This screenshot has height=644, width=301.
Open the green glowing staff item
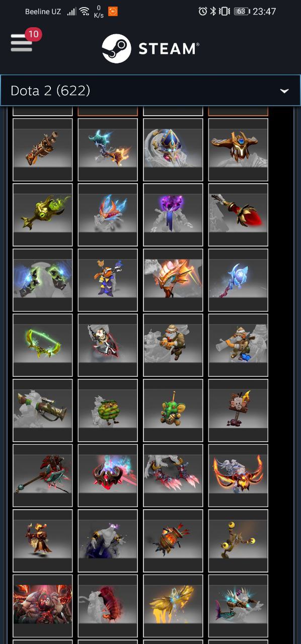(x=43, y=215)
